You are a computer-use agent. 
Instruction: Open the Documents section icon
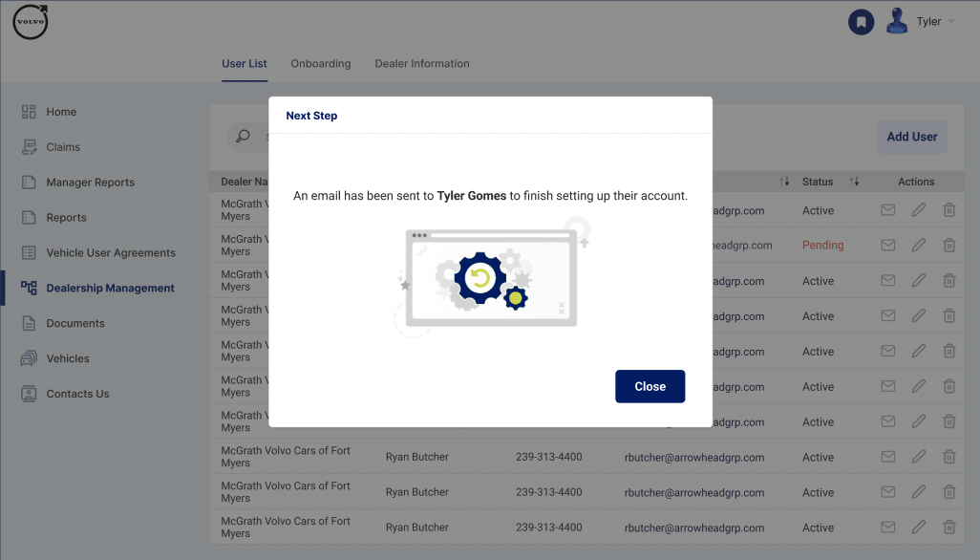coord(28,323)
